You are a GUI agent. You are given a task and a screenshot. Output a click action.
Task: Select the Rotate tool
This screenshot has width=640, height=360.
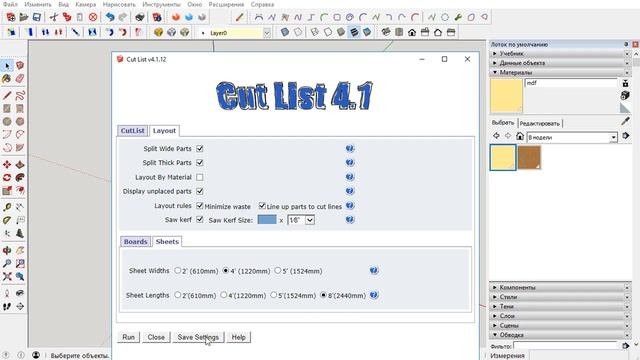(x=7, y=178)
